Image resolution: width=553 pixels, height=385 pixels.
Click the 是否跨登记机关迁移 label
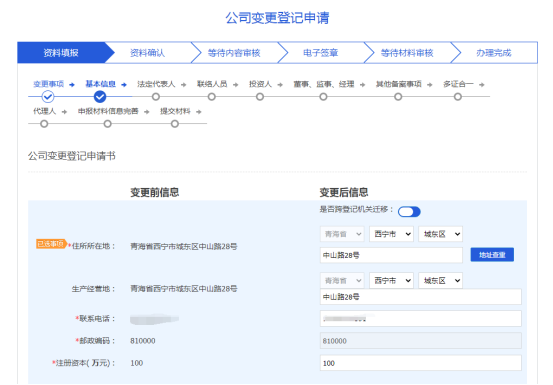point(356,209)
